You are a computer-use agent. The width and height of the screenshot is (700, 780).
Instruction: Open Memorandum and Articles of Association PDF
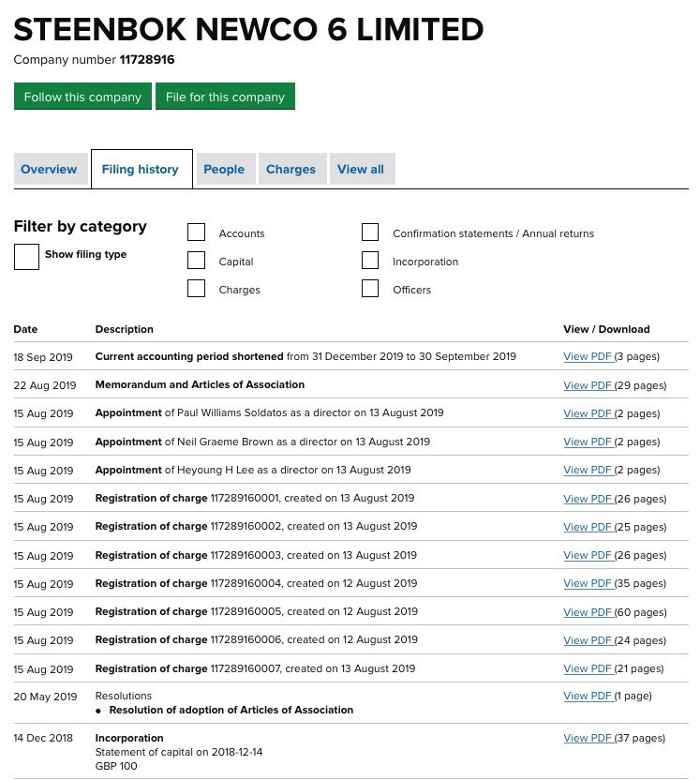tap(588, 385)
